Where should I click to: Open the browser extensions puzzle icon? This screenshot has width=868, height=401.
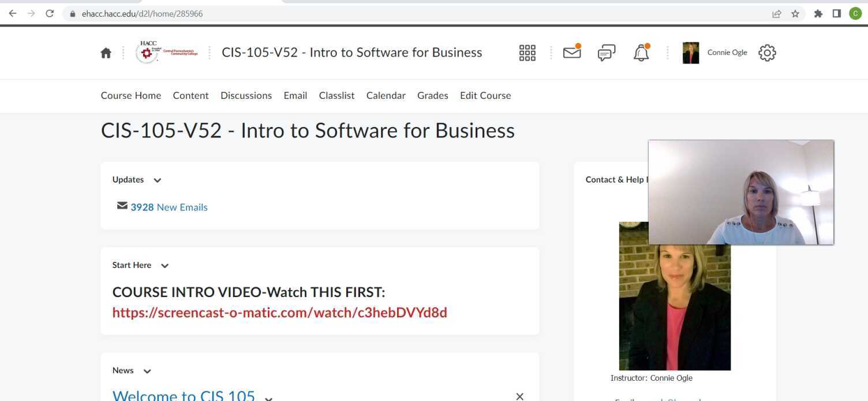pyautogui.click(x=818, y=13)
